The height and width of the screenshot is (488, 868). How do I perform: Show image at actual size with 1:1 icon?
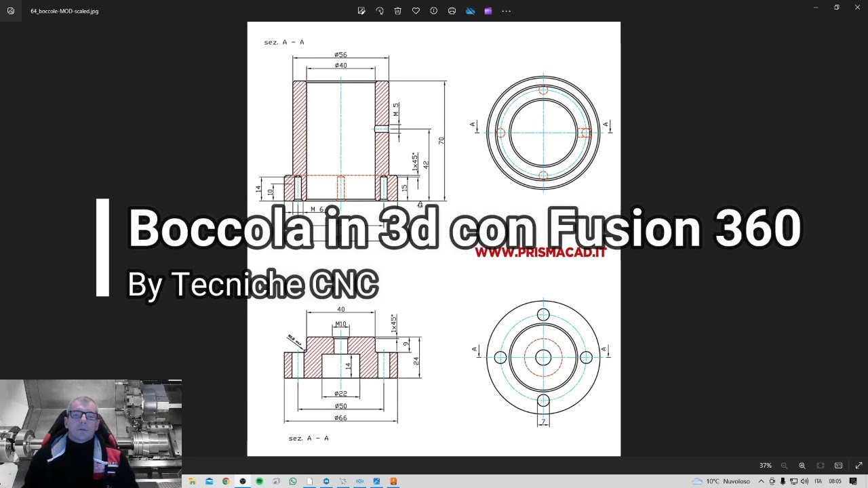coord(839,466)
